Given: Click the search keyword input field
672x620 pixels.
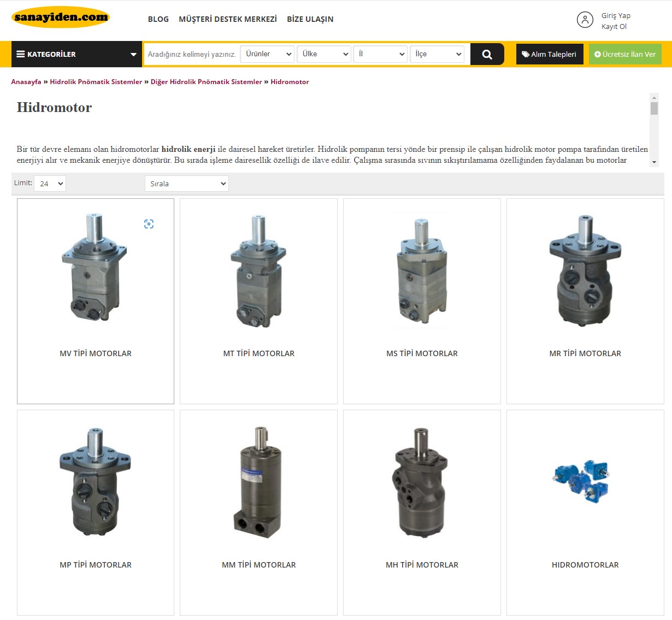Looking at the screenshot, I should coord(191,54).
